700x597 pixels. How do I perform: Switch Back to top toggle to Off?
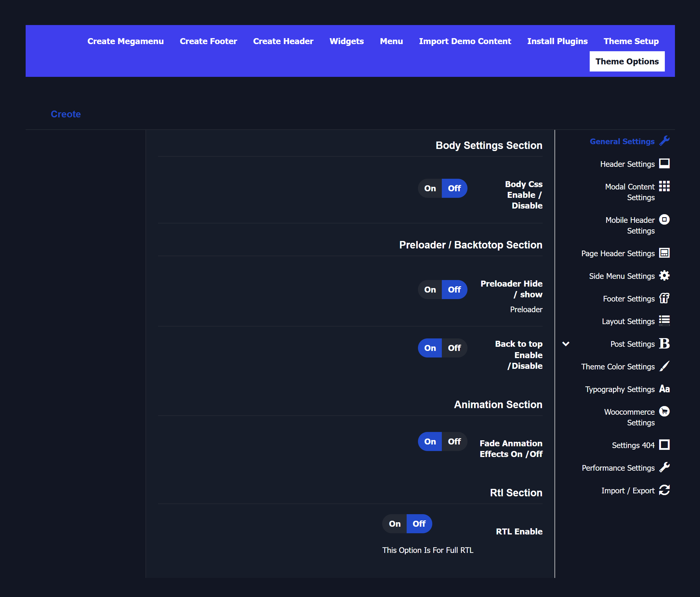[454, 348]
